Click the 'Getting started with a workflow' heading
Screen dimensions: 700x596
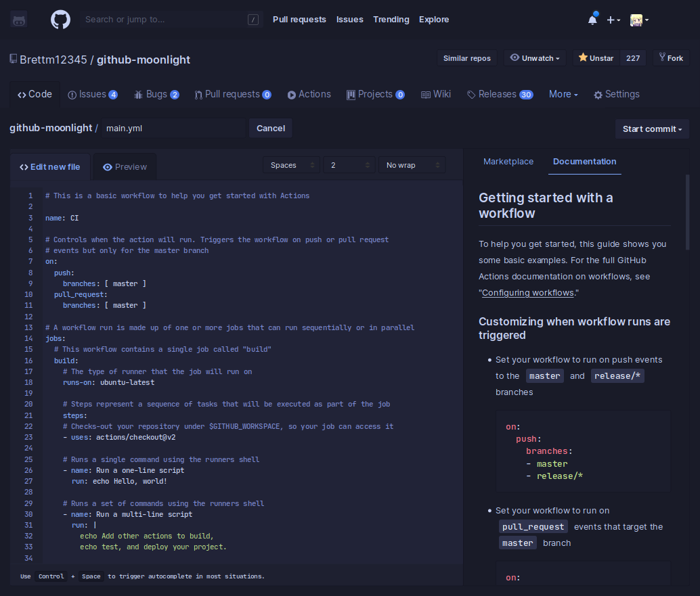[546, 205]
